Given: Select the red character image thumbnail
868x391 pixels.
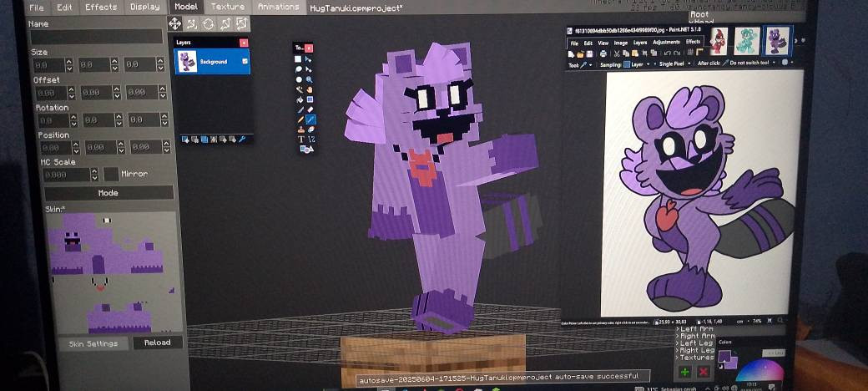Looking at the screenshot, I should tap(719, 40).
